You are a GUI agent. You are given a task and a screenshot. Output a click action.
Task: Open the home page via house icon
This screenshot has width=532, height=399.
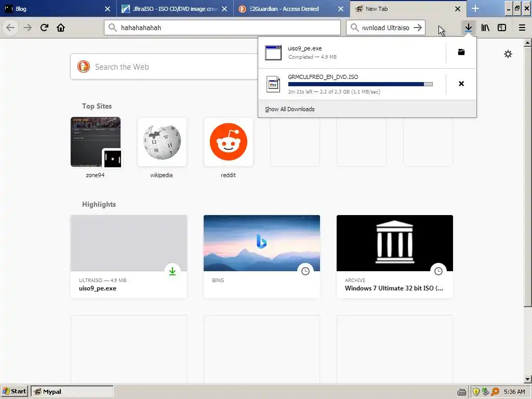61,28
